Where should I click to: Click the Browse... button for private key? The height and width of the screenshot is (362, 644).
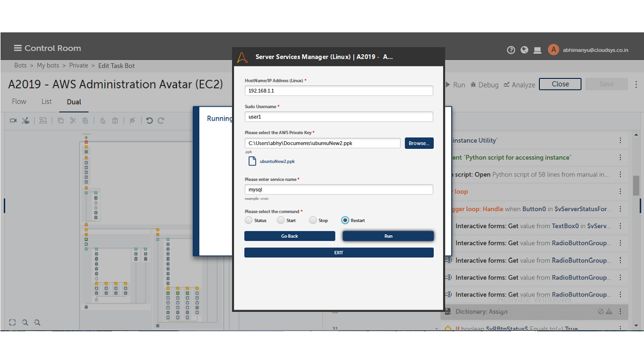click(419, 143)
